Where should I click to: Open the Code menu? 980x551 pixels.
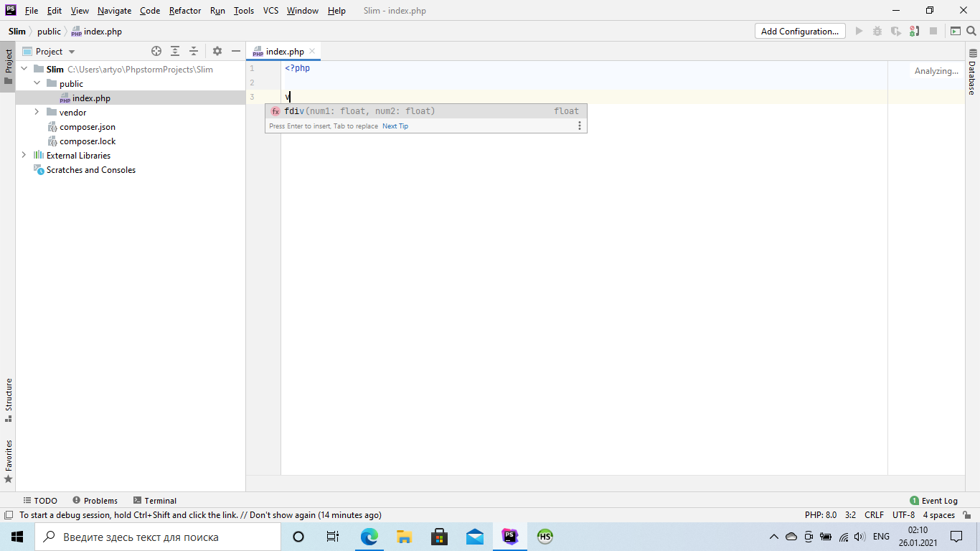[150, 11]
